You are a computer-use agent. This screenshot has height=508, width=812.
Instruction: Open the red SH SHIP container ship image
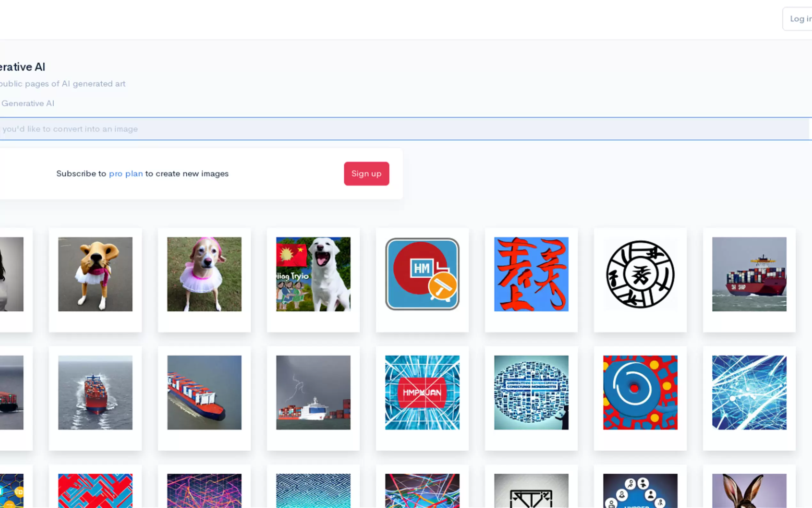click(749, 274)
